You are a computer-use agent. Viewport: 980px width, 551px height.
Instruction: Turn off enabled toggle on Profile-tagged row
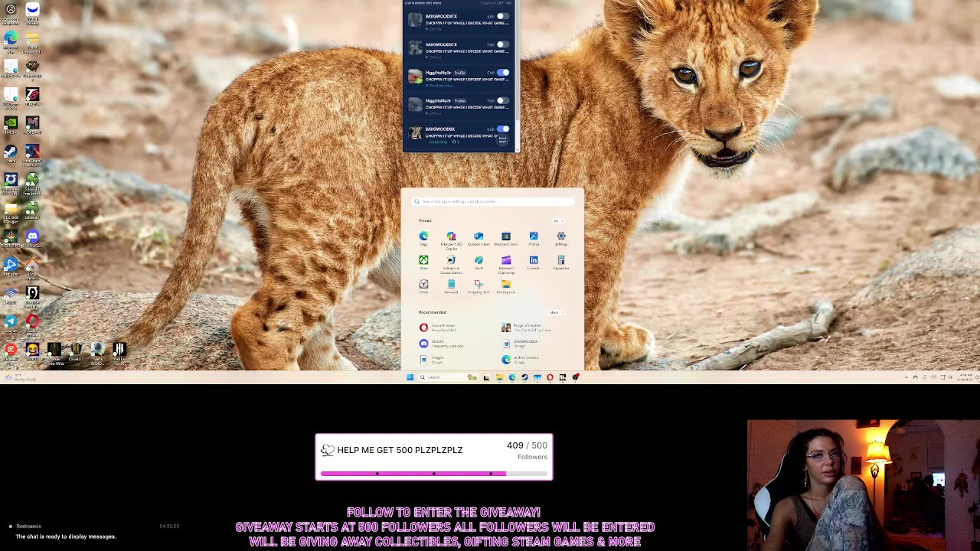click(502, 72)
